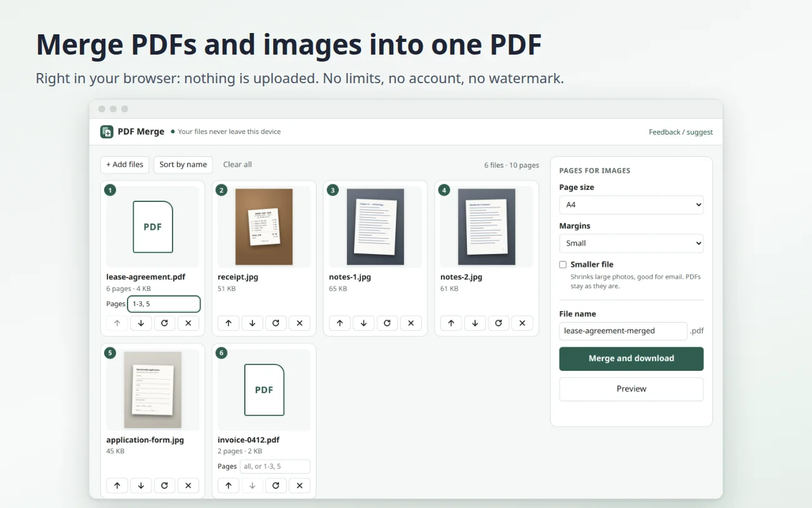The width and height of the screenshot is (812, 508).
Task: Click 'Your files never leave this device' text
Action: click(x=229, y=132)
